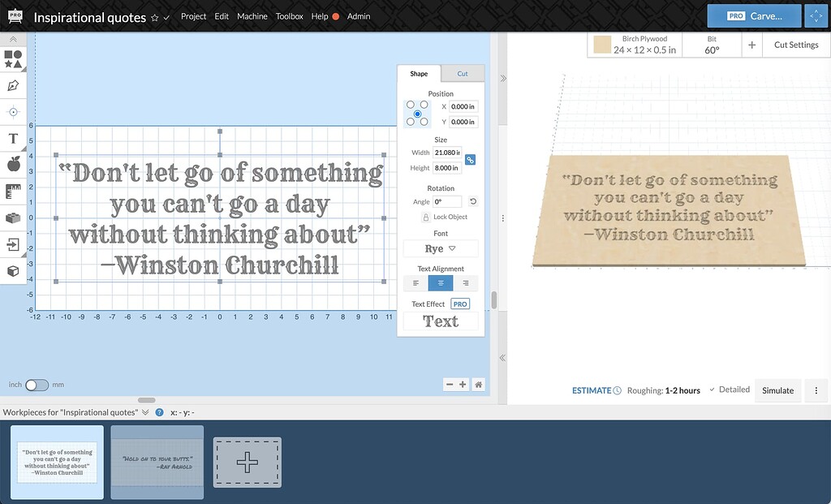Click the drill/center point tool
Viewport: 831px width, 504px height.
12,111
